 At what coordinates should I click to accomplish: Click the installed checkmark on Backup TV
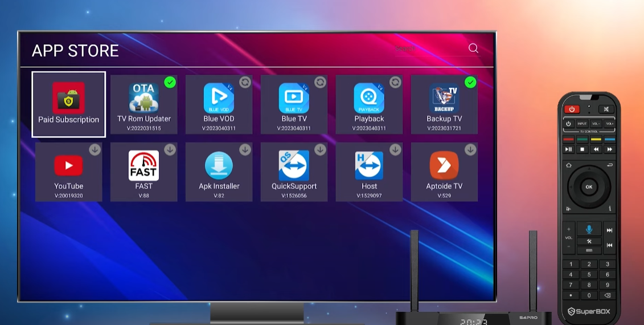(x=470, y=82)
